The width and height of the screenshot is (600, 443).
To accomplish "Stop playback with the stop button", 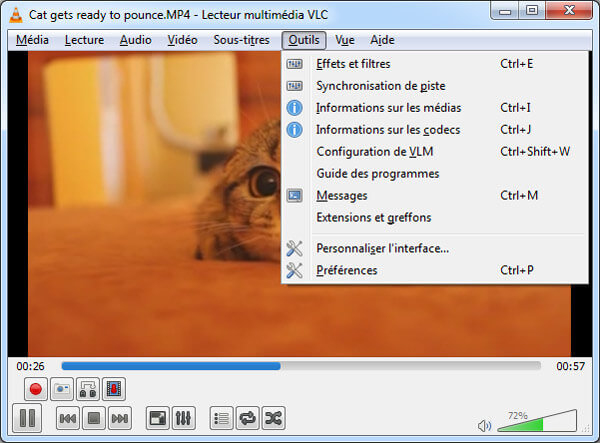I will click(94, 419).
